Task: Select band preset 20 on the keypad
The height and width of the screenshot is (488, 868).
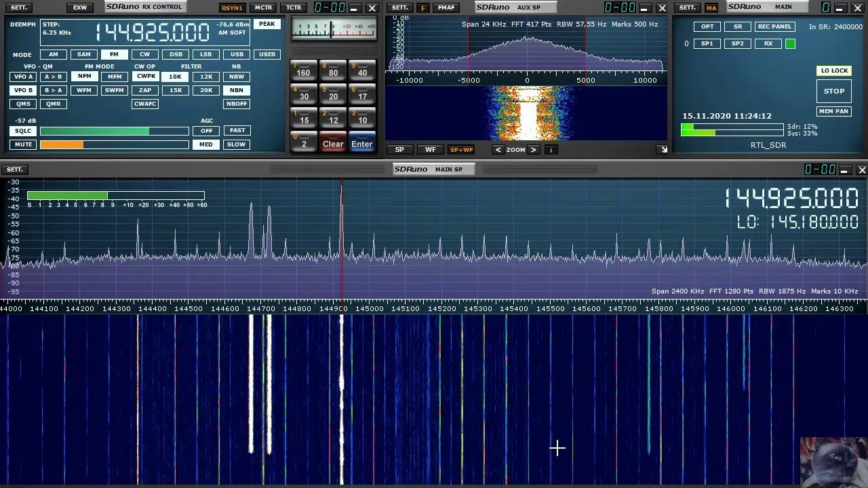Action: (333, 94)
